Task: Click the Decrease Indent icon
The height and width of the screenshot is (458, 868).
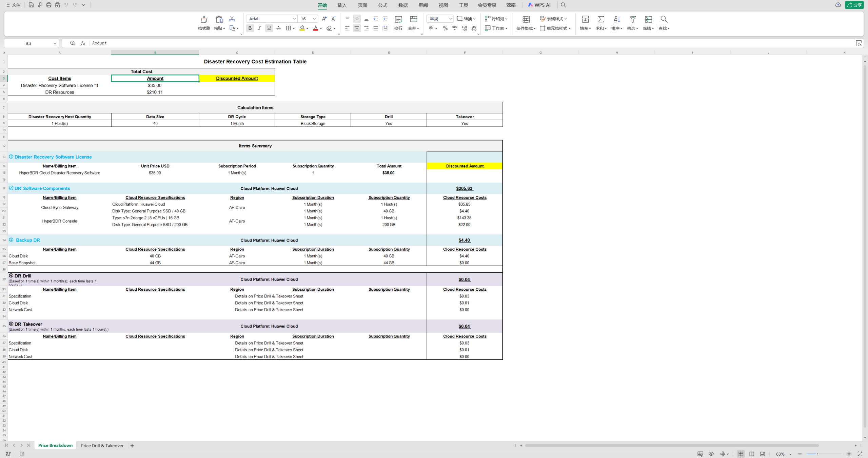Action: 376,19
